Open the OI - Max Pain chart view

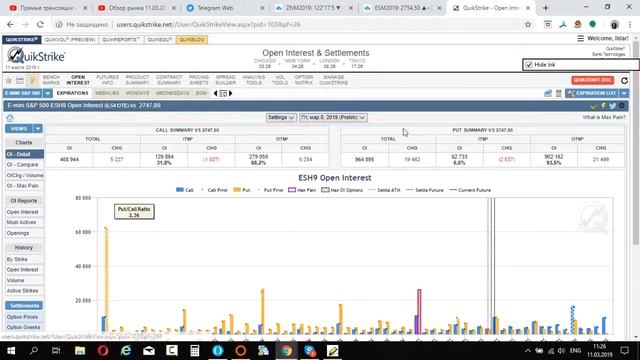pyautogui.click(x=24, y=186)
